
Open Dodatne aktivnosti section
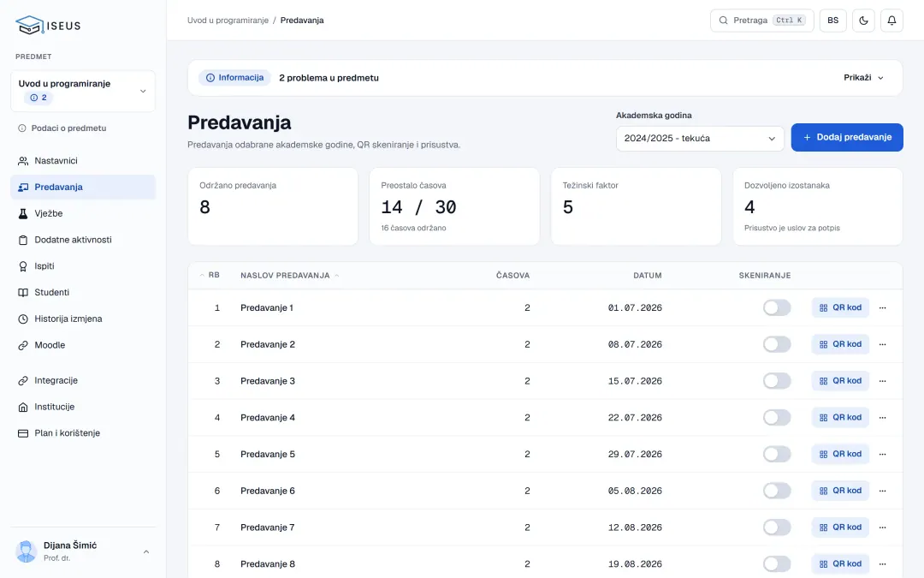point(83,240)
